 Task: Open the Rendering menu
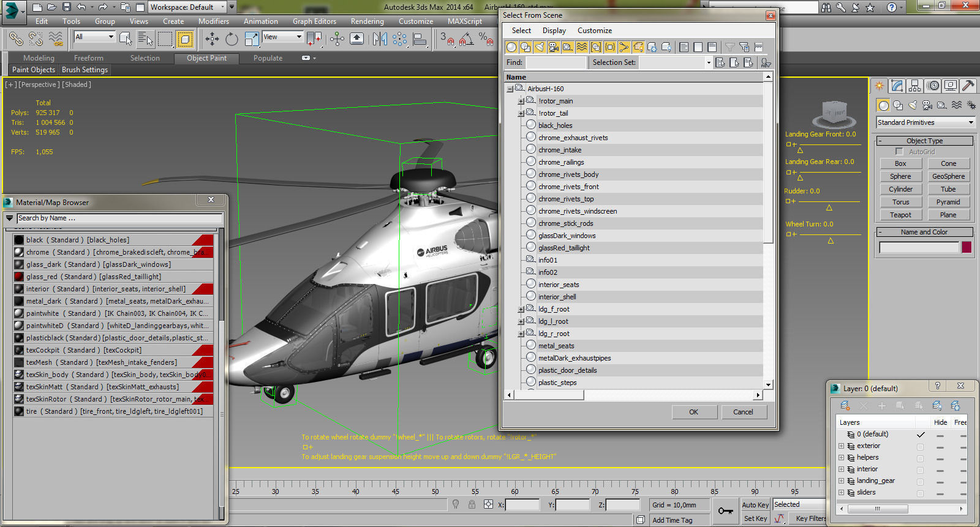[x=367, y=21]
